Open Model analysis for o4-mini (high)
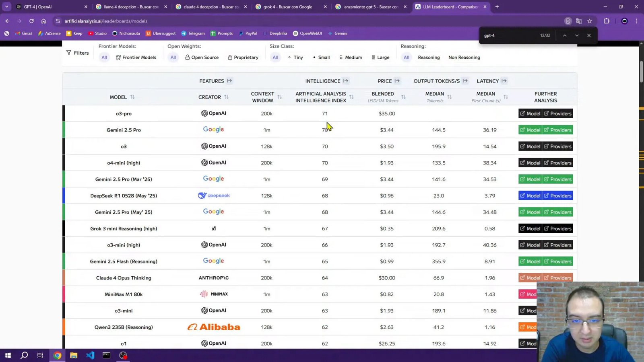Viewport: 644px width, 362px height. 530,163
